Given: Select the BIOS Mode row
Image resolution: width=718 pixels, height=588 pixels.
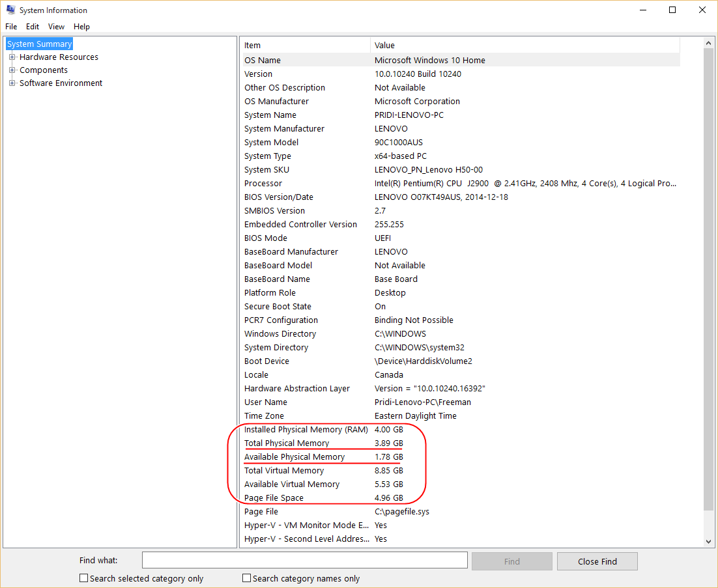Looking at the screenshot, I should click(461, 238).
